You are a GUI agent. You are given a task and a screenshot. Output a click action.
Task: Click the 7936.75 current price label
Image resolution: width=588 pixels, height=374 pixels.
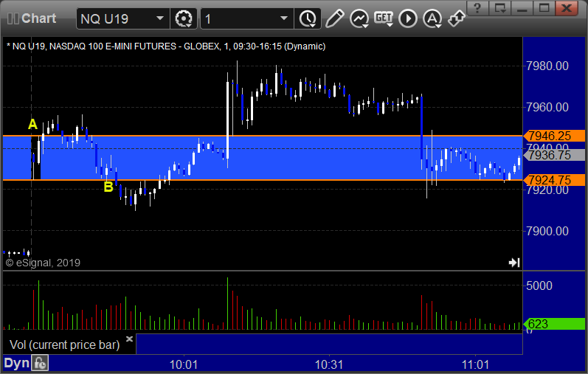(x=554, y=155)
